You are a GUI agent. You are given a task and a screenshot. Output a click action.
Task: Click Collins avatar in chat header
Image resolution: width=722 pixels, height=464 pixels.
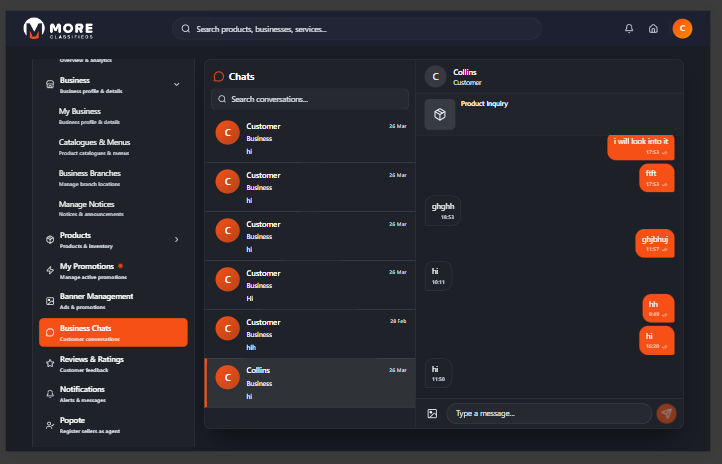click(x=435, y=77)
